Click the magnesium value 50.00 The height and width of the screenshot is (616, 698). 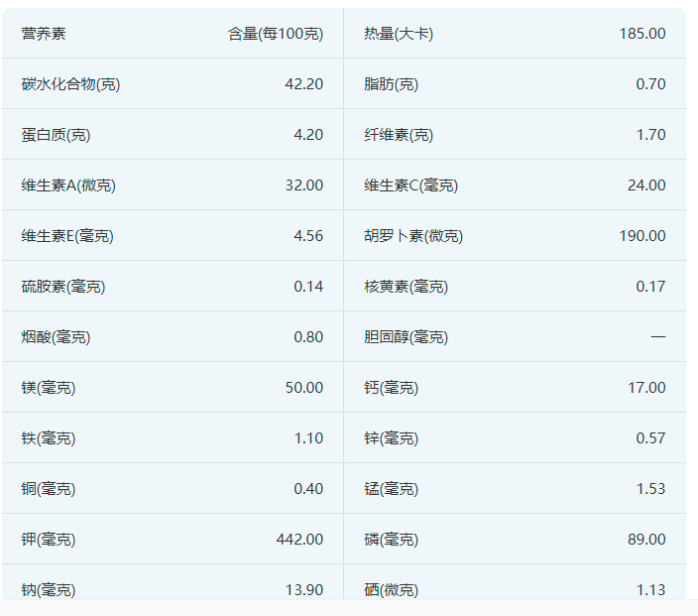303,388
